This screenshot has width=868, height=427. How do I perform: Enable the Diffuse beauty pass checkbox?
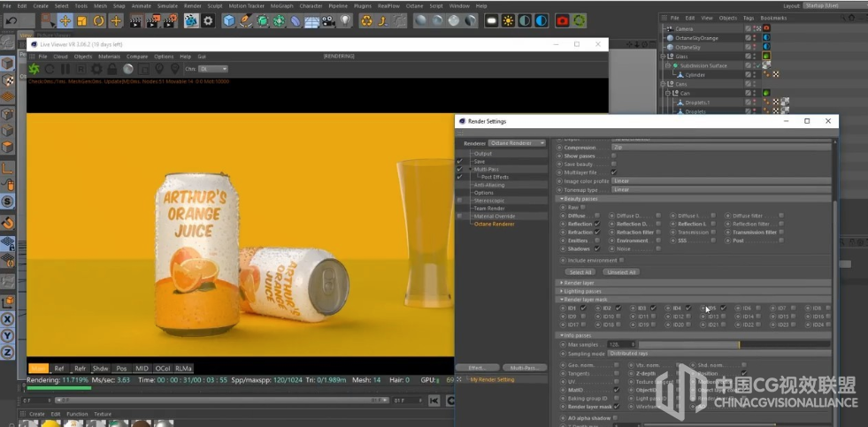[597, 216]
